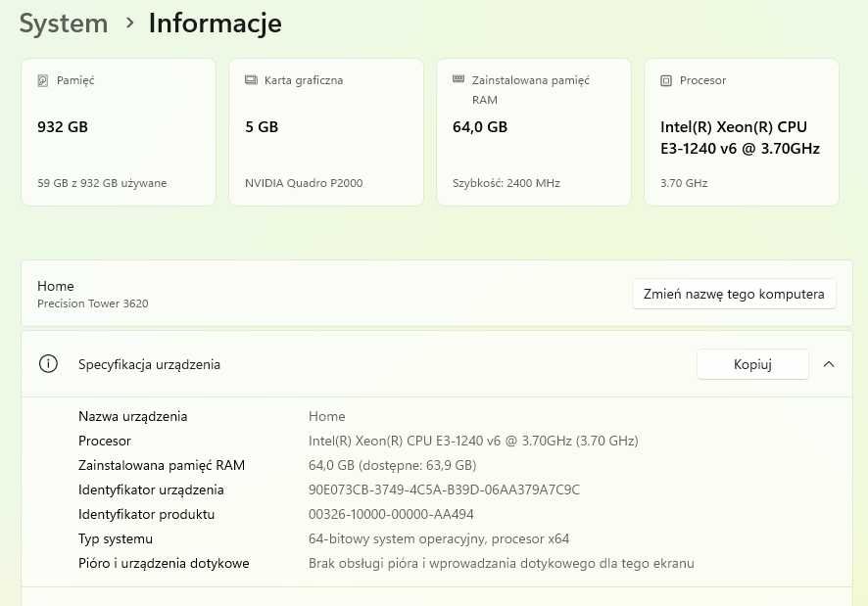868x606 pixels.
Task: Click 'Szybkość: 2400 MHz' text
Action: point(506,183)
